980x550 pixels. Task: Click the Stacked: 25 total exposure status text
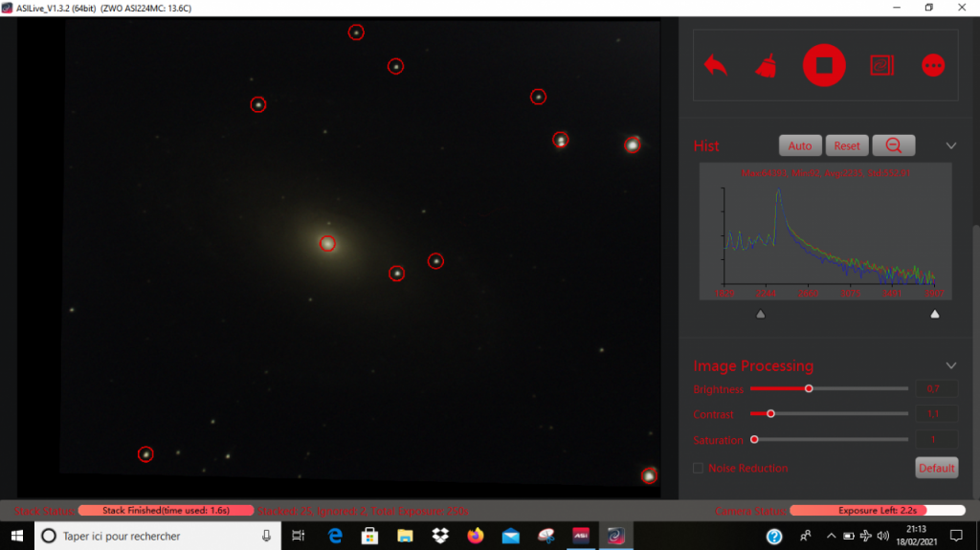(x=363, y=511)
